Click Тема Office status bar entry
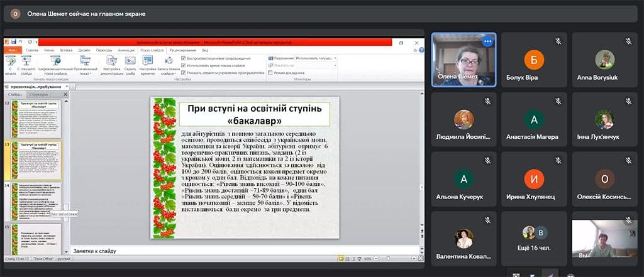The height and width of the screenshot is (277, 644). pos(44,259)
